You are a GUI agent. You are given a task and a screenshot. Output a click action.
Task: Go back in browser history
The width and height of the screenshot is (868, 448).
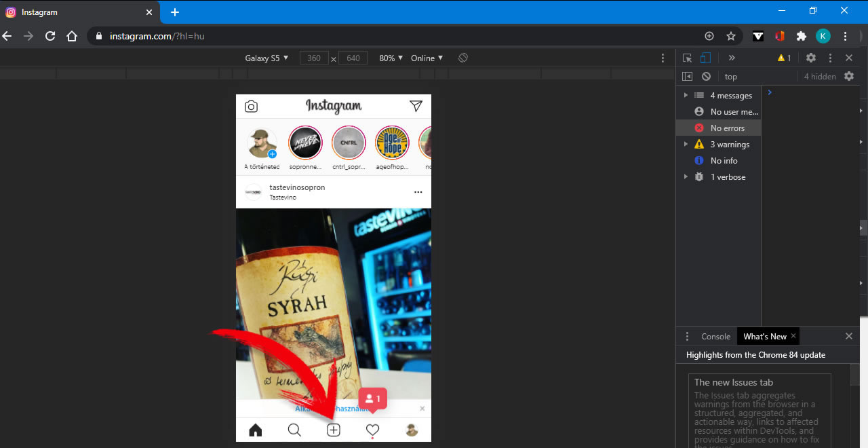click(7, 36)
